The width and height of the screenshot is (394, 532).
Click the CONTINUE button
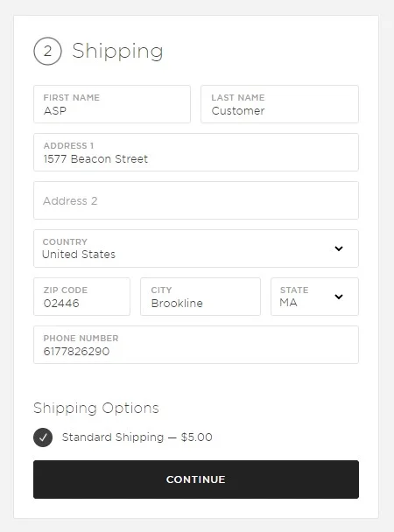pyautogui.click(x=196, y=479)
